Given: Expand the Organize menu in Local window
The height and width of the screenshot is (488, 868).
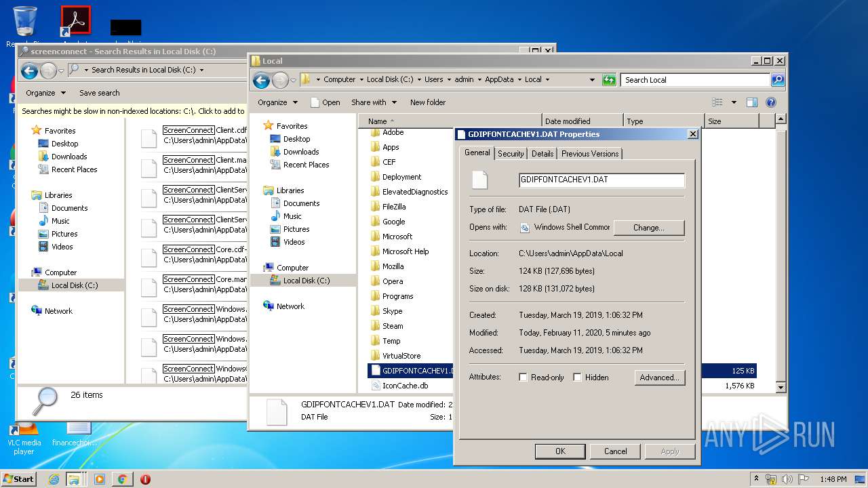Looking at the screenshot, I should pyautogui.click(x=277, y=102).
